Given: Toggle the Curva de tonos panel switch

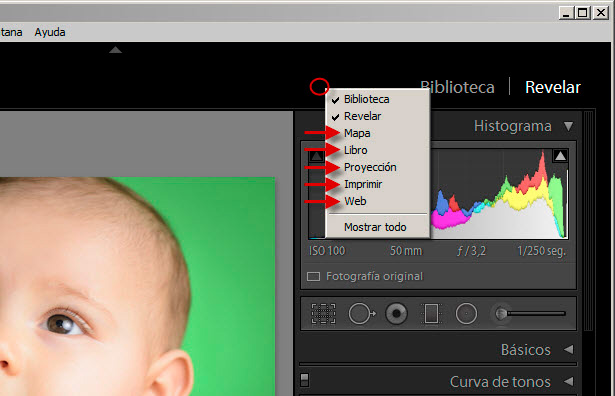Looking at the screenshot, I should coord(304,380).
